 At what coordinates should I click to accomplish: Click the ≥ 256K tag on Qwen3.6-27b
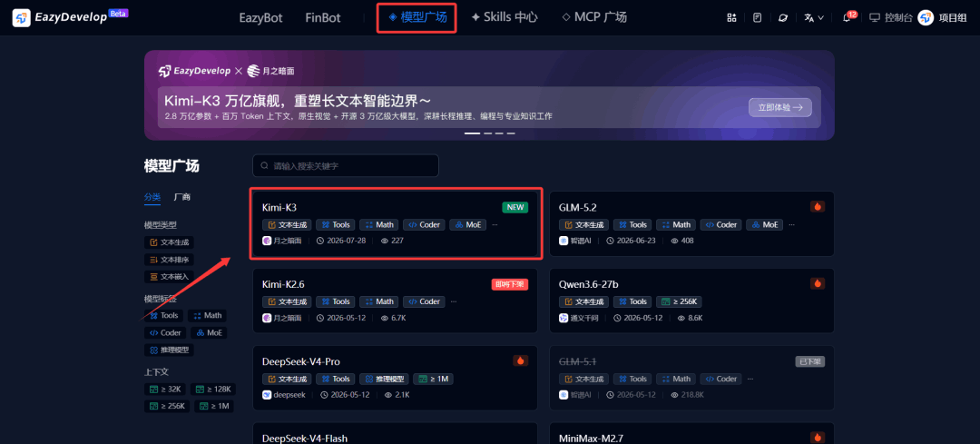point(680,301)
